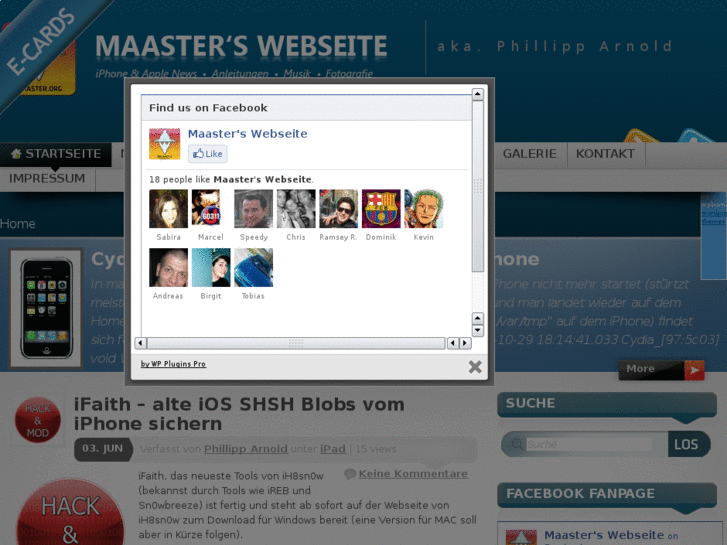Viewport: 727px width, 545px height.
Task: Click the popup's scroll-down arrow
Action: pyautogui.click(x=478, y=330)
